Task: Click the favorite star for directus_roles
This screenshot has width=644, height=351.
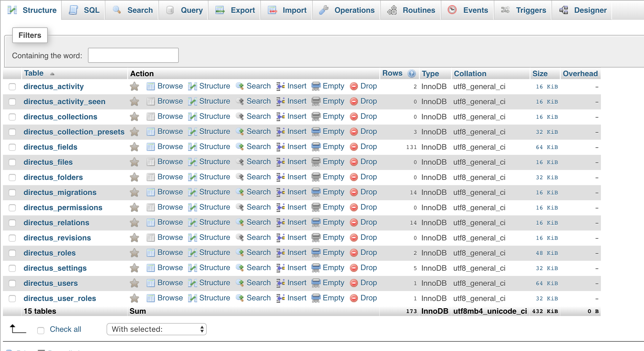Action: tap(134, 253)
